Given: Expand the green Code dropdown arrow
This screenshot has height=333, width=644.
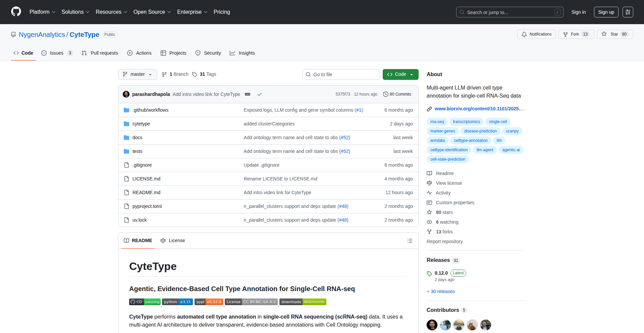Looking at the screenshot, I should (412, 74).
